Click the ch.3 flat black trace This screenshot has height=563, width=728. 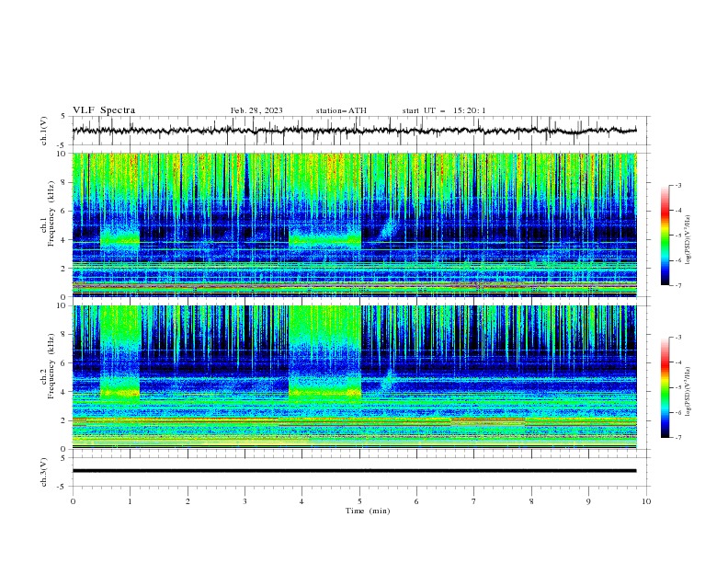(x=355, y=471)
